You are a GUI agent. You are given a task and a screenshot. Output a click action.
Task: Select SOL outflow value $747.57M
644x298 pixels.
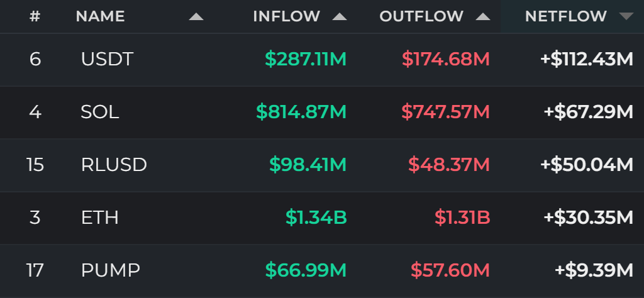[x=446, y=112]
